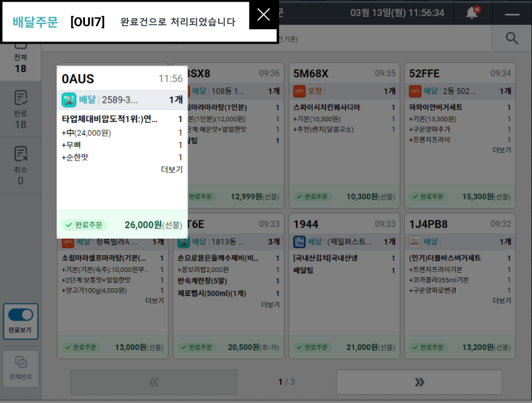Select the 취소 sidebar tab
The image size is (532, 403).
[x=20, y=165]
